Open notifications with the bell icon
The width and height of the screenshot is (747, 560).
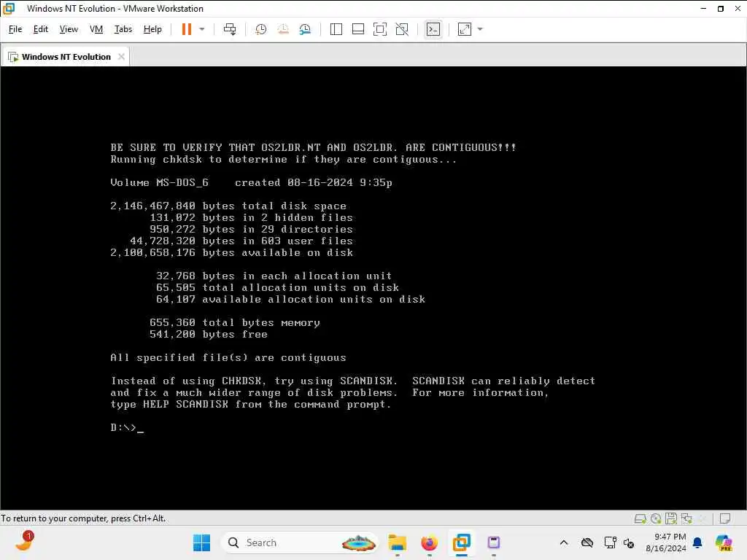[697, 542]
